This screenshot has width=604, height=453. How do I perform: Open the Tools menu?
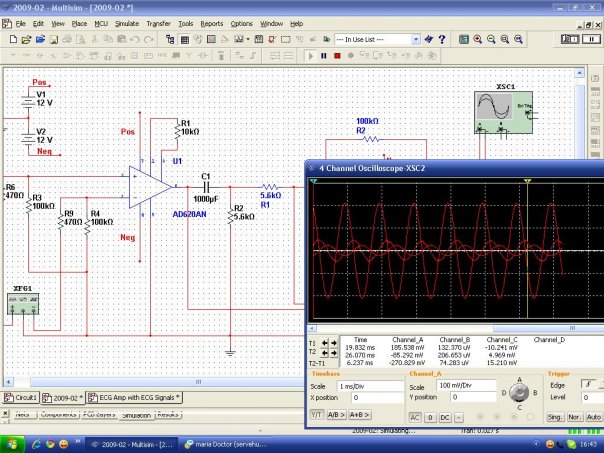(185, 24)
